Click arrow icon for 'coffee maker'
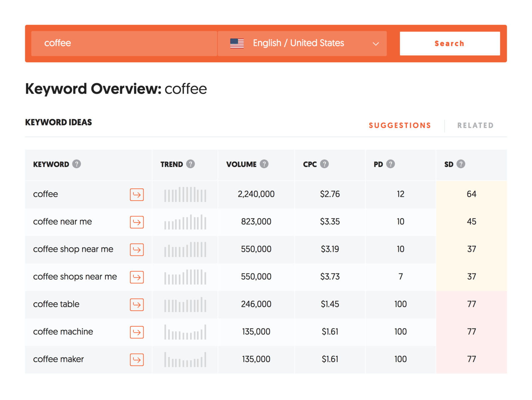This screenshot has width=532, height=400. pos(137,359)
